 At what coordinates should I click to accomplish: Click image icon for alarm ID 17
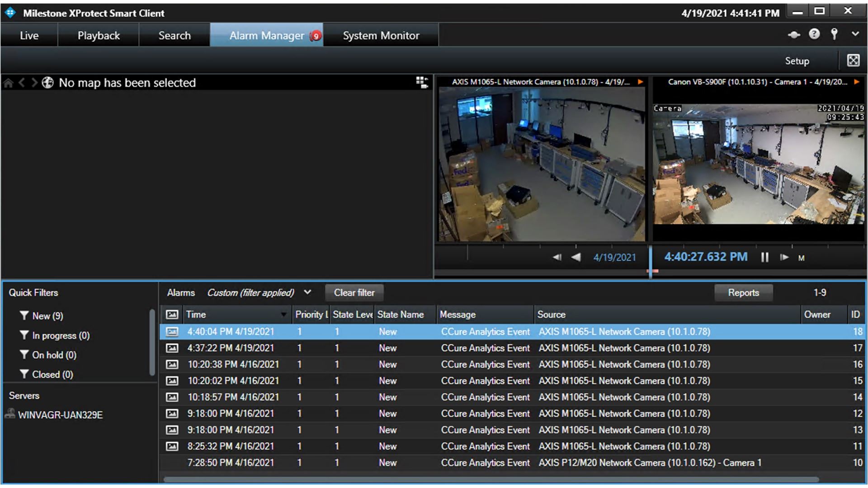click(x=172, y=348)
